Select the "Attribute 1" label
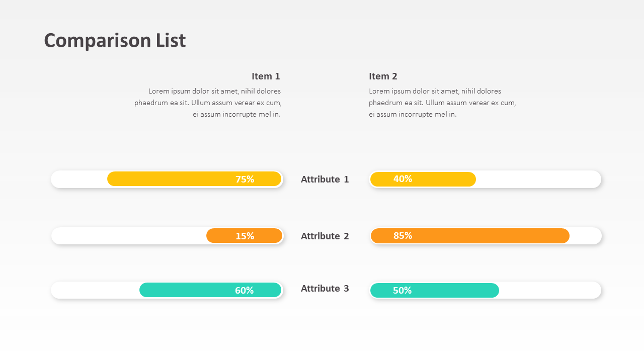The height and width of the screenshot is (362, 644). point(325,179)
